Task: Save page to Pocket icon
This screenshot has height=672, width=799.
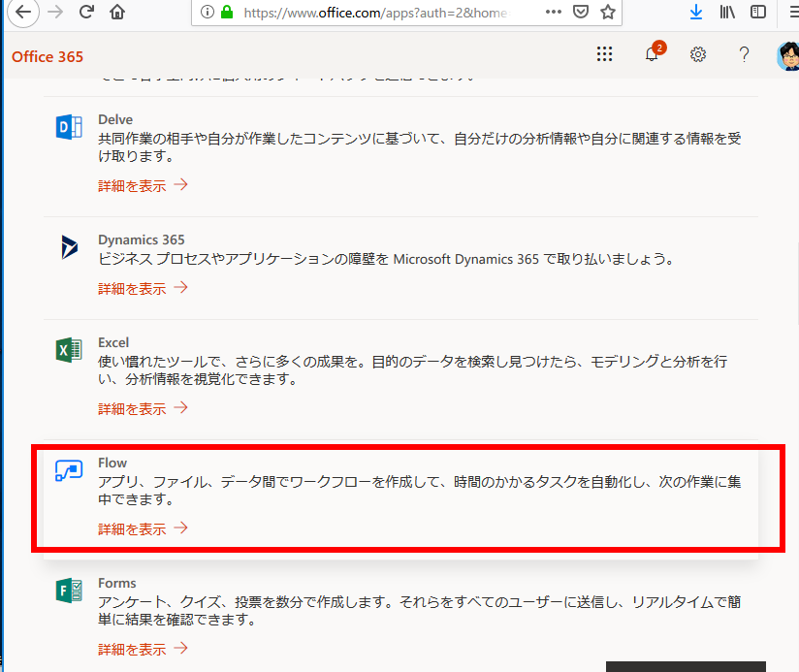Action: click(x=581, y=12)
